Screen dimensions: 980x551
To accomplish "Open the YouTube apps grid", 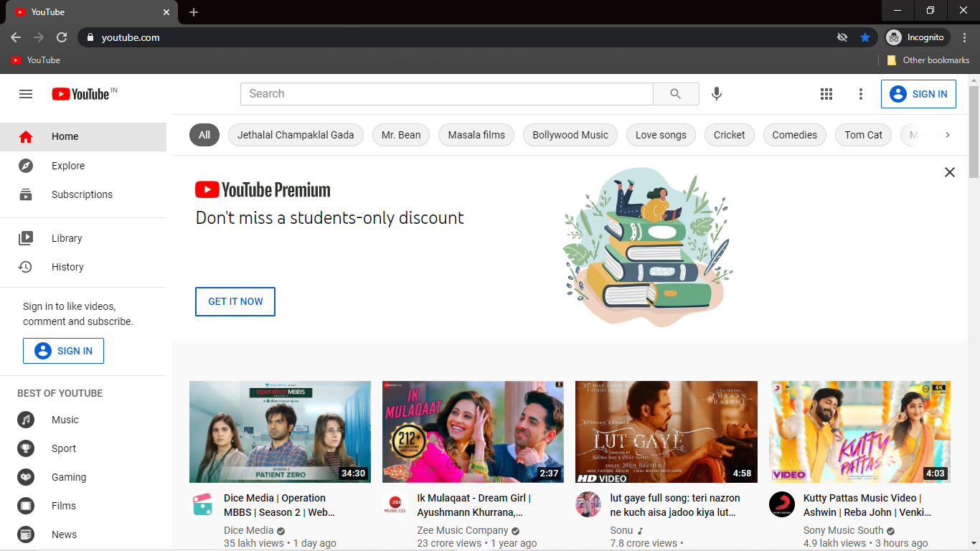I will tap(826, 94).
